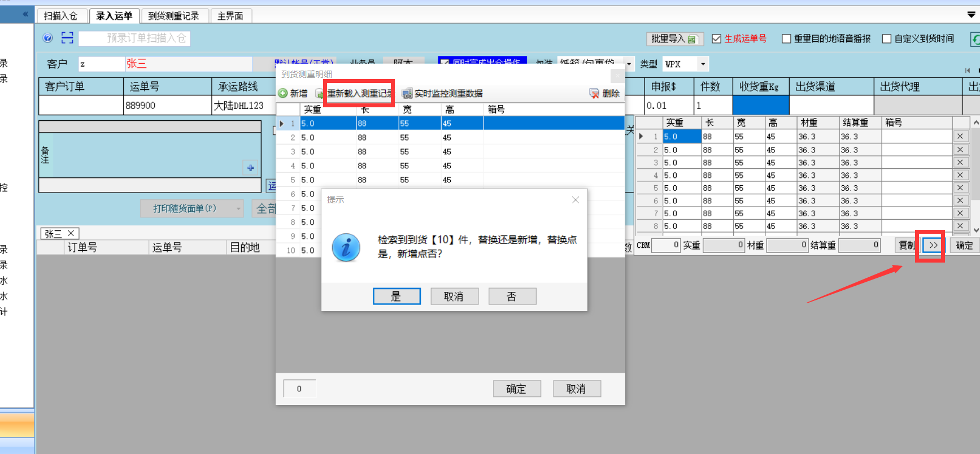Click the 删除 delete icon in dialog
The image size is (980, 454).
[594, 93]
